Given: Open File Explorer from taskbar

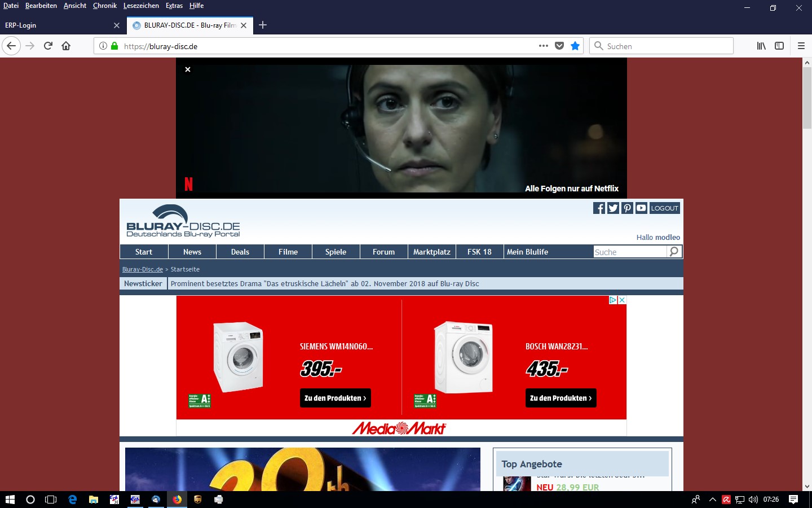Looking at the screenshot, I should click(x=94, y=500).
